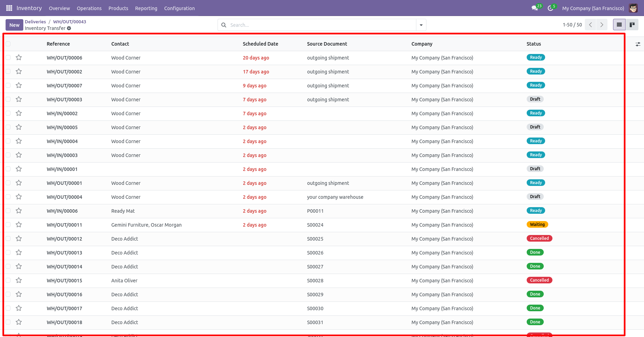Check the WH/IN/00005 row checkbox
644x337 pixels.
(x=8, y=127)
